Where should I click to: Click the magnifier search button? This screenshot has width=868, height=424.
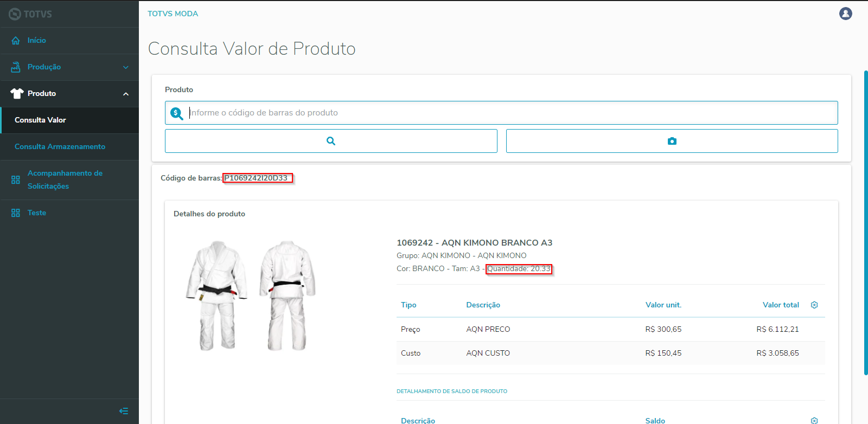(331, 141)
